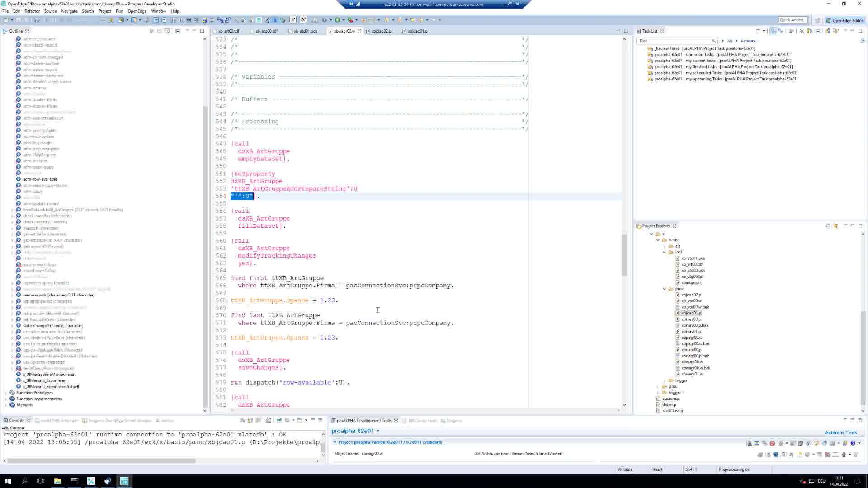Click the Console horizontal scrollbar thumb
The width and height of the screenshot is (868, 488).
(102, 461)
